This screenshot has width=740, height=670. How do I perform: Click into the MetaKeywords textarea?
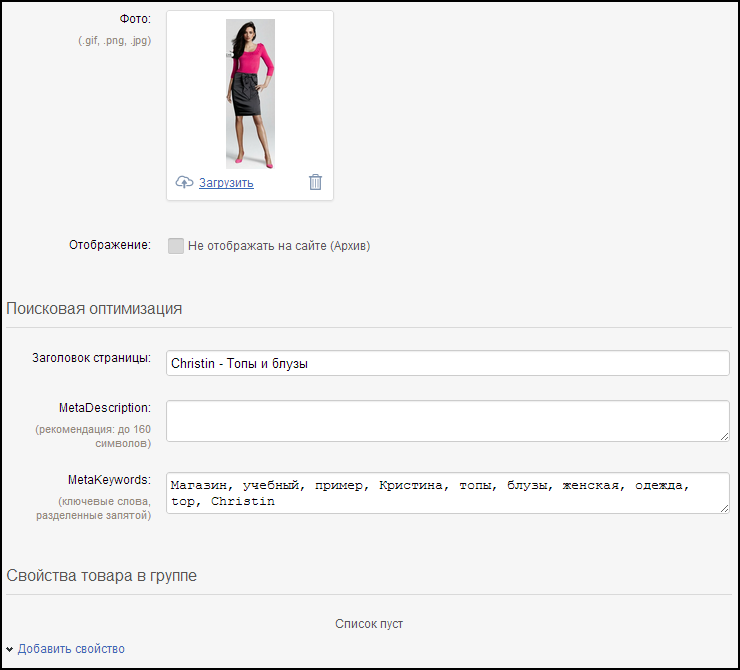coord(447,493)
